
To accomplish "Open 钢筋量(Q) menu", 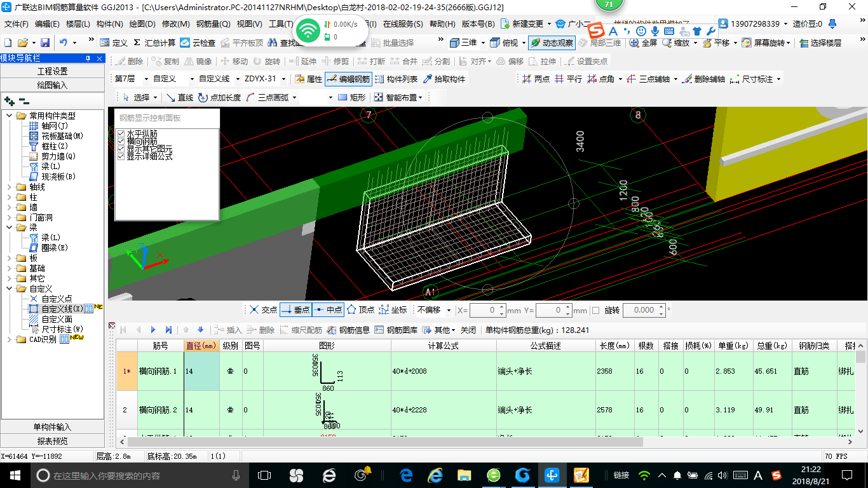I will pos(213,24).
